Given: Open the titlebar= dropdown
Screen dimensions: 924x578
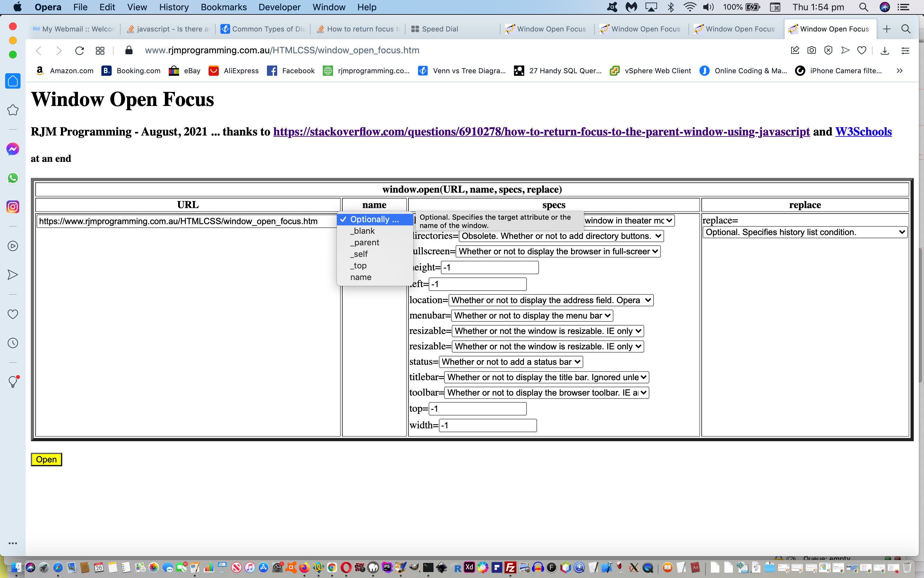Looking at the screenshot, I should (546, 377).
